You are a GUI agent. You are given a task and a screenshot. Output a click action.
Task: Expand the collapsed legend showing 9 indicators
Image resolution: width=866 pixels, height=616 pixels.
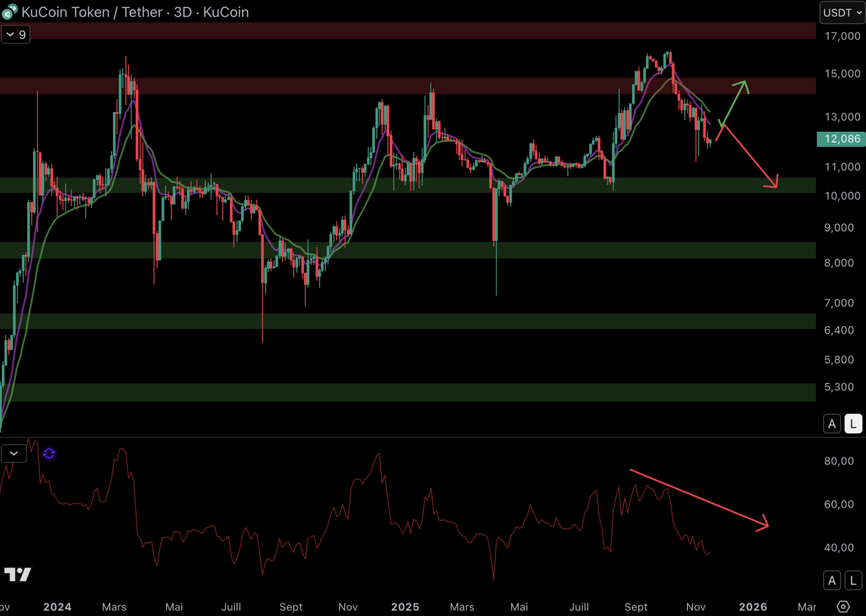tap(15, 35)
